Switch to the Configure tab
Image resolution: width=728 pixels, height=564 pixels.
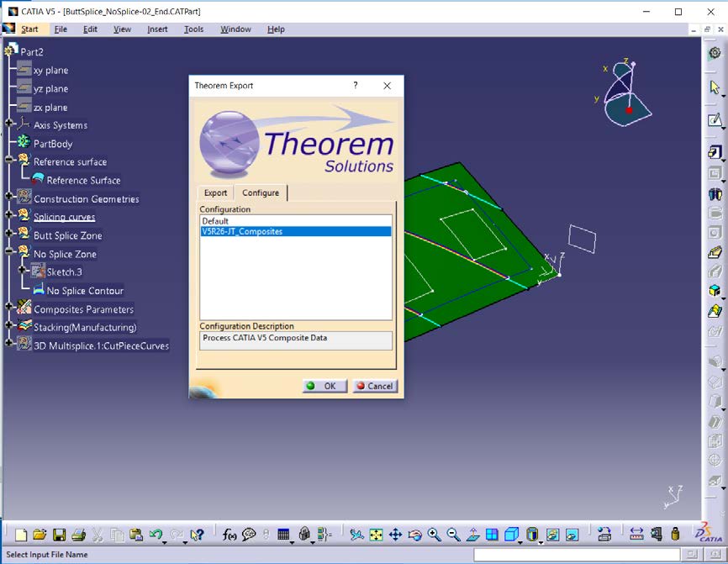(x=261, y=192)
